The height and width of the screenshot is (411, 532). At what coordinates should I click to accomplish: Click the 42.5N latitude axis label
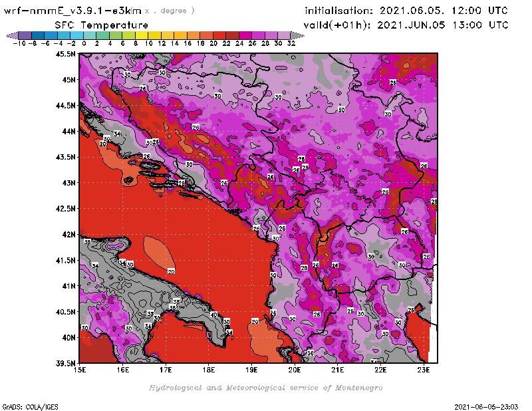65,209
